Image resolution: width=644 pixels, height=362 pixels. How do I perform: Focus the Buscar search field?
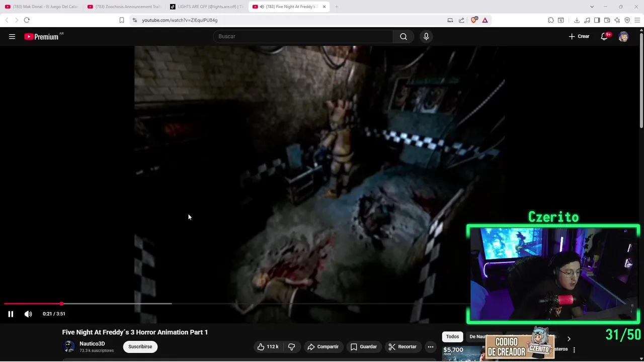pyautogui.click(x=303, y=36)
